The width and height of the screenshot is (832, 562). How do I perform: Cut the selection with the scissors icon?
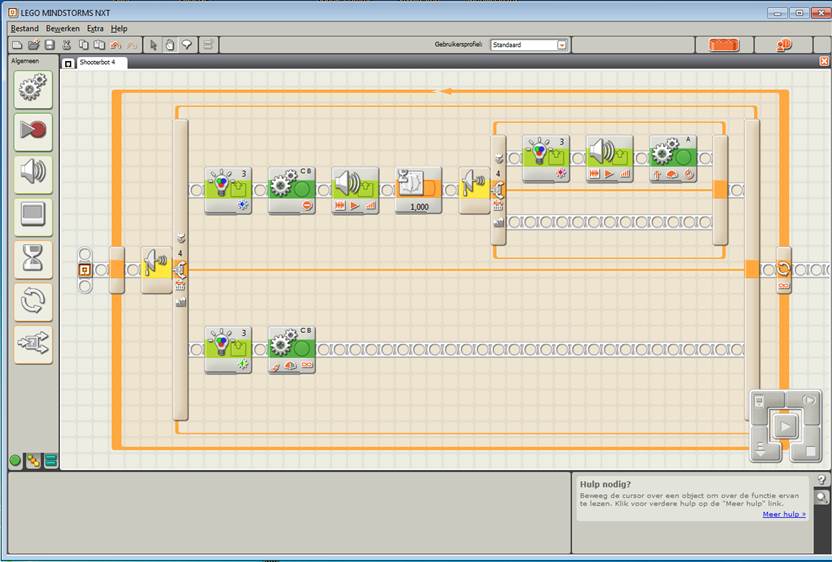pyautogui.click(x=67, y=45)
